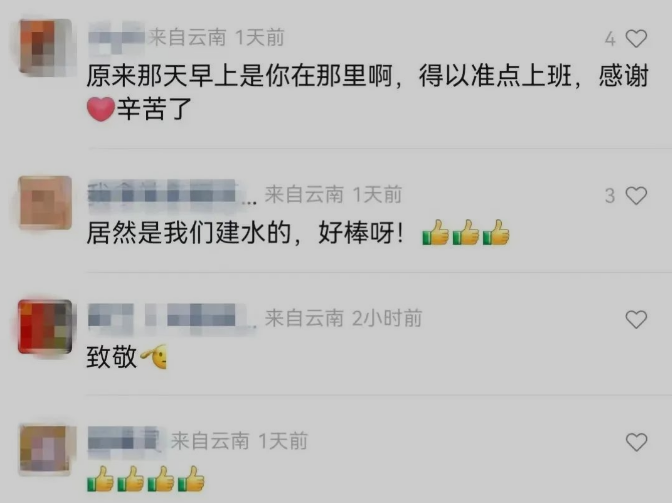
Task: Open the red avatar of 致敬 commenter
Action: pos(45,326)
